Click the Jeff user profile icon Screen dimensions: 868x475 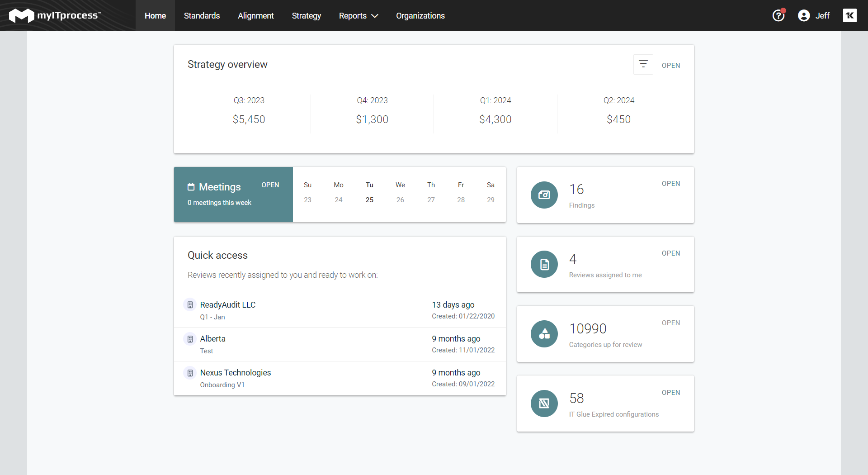[x=805, y=15]
